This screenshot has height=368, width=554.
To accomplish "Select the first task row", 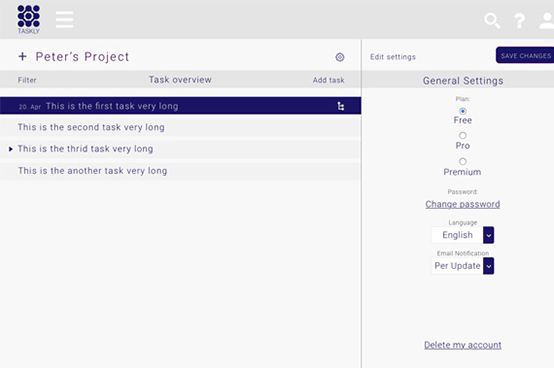I will [x=180, y=106].
